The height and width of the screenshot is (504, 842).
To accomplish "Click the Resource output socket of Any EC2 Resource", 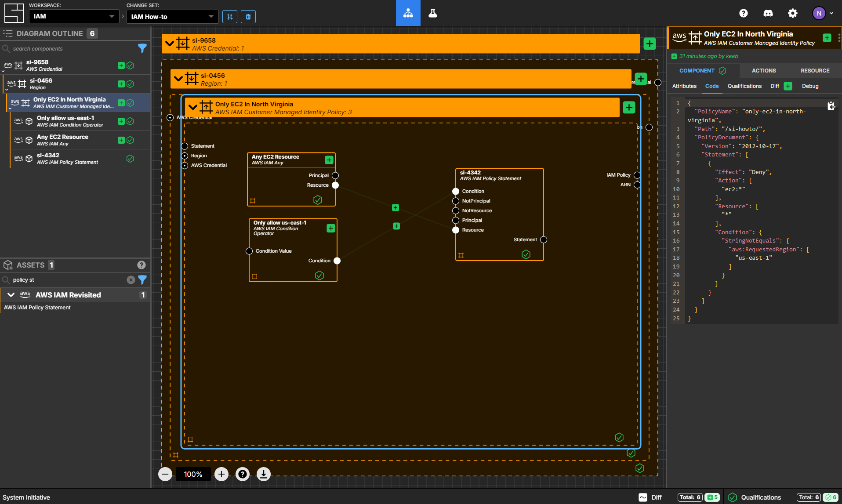I will (x=335, y=185).
